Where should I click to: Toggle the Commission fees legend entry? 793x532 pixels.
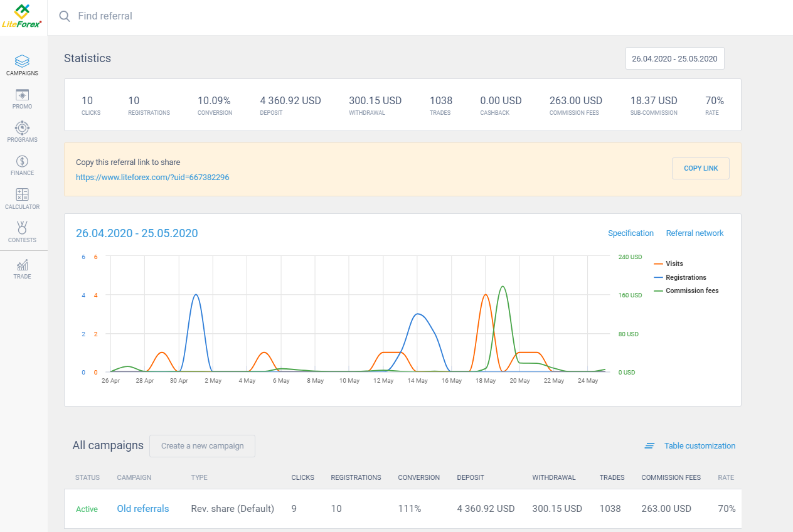691,291
